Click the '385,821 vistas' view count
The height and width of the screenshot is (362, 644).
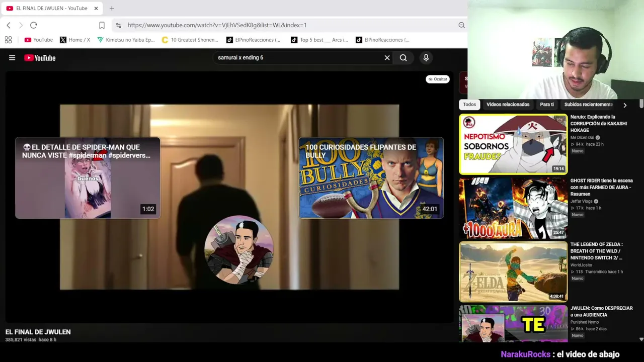21,340
